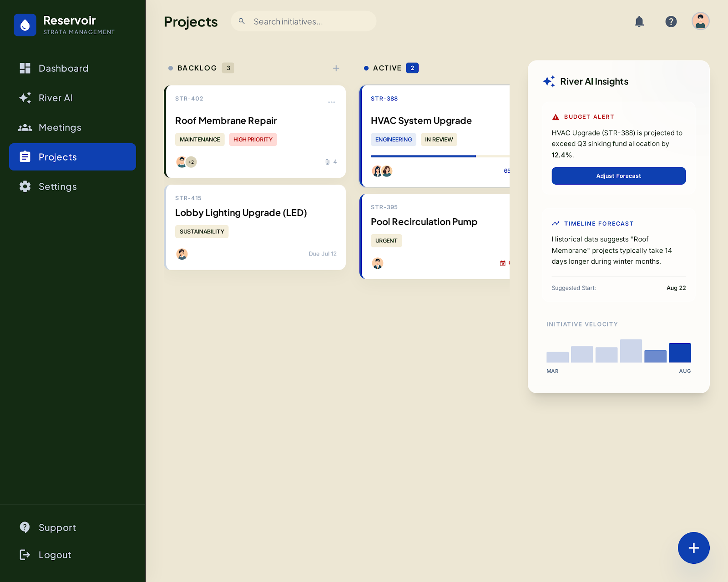
Task: Add a new card to the Backlog column
Action: tap(336, 68)
